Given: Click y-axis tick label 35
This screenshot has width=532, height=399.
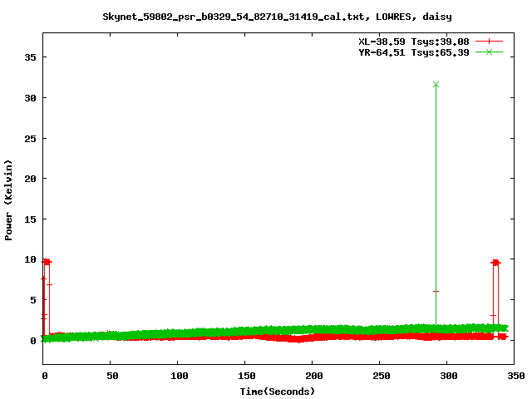Looking at the screenshot, I should tap(30, 57).
